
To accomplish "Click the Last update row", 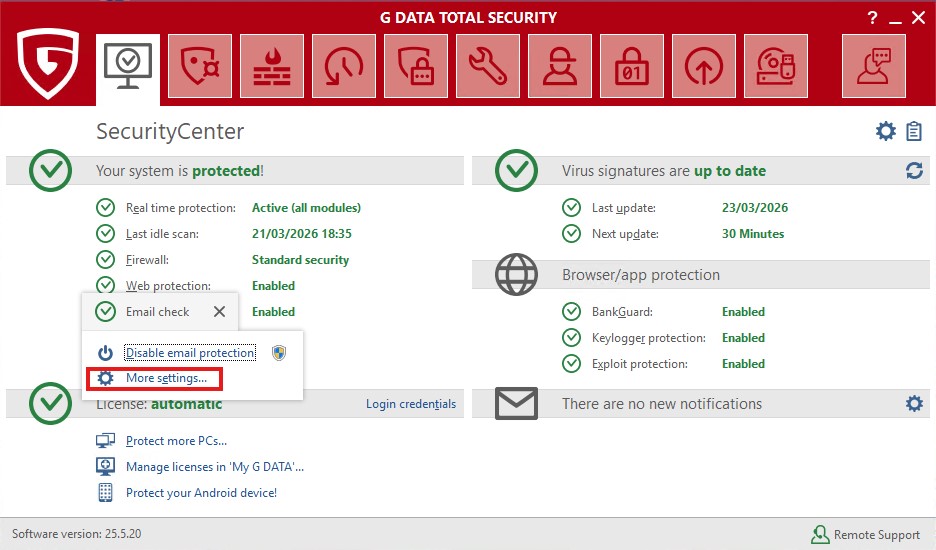I will click(675, 208).
